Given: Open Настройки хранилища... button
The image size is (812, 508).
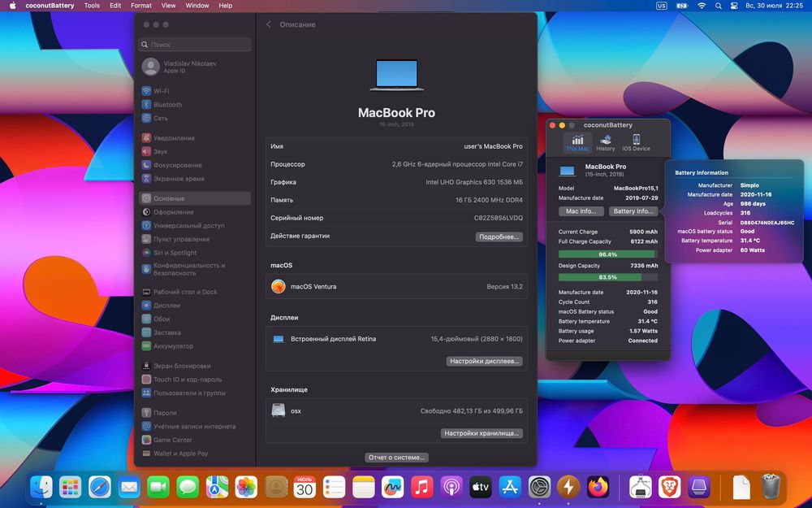Looking at the screenshot, I should 482,433.
